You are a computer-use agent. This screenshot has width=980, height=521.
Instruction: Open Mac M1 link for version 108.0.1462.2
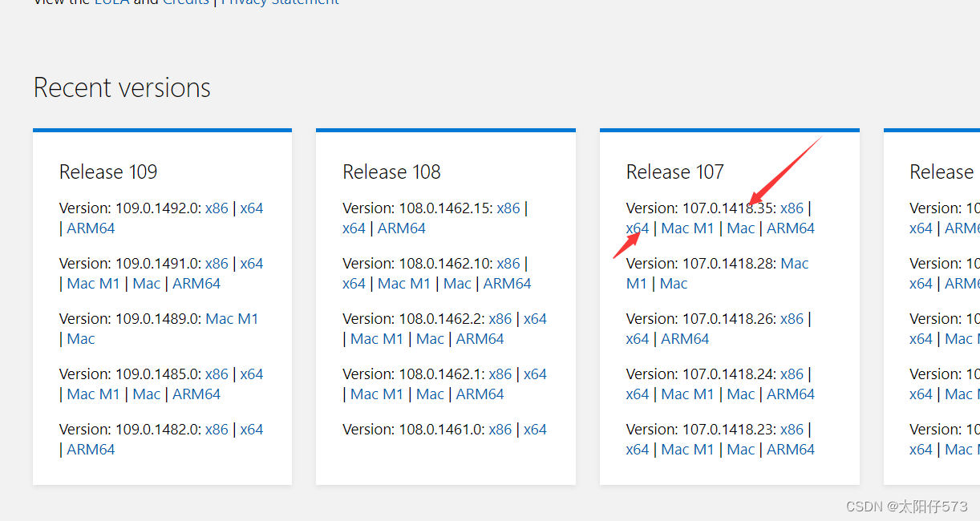coord(377,339)
